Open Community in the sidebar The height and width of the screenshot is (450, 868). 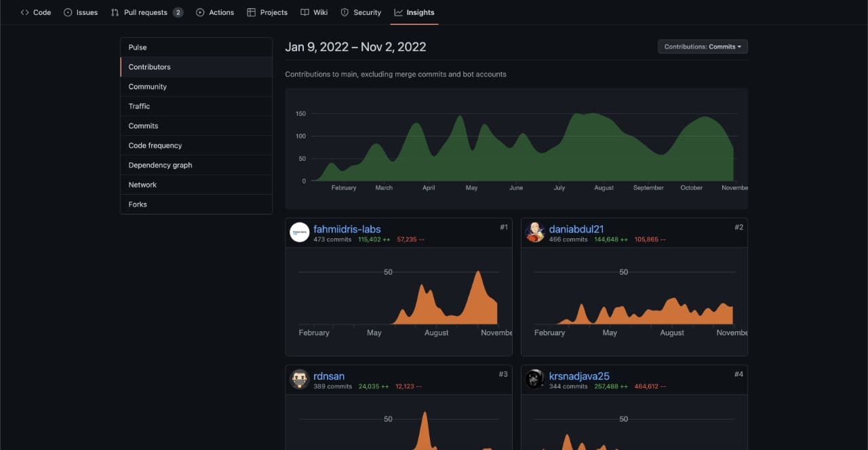click(x=196, y=87)
